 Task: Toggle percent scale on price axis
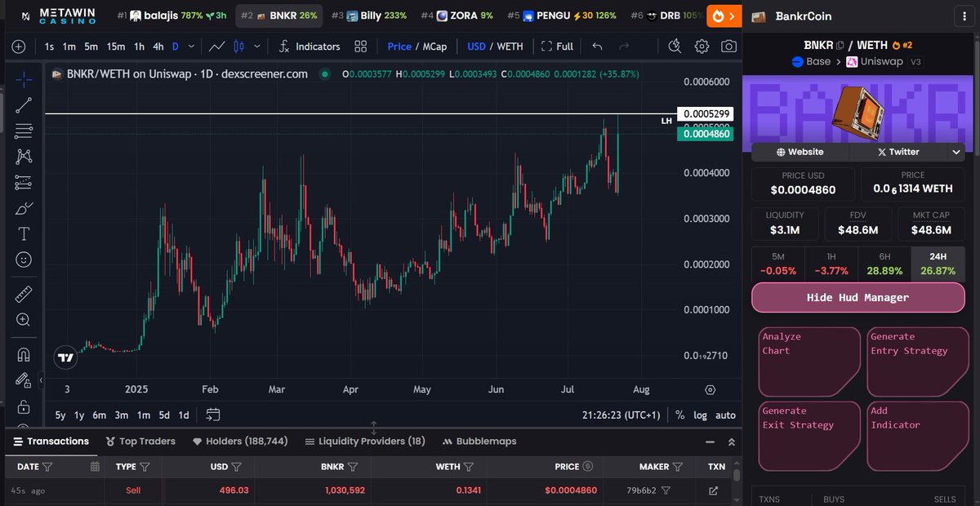[x=680, y=415]
